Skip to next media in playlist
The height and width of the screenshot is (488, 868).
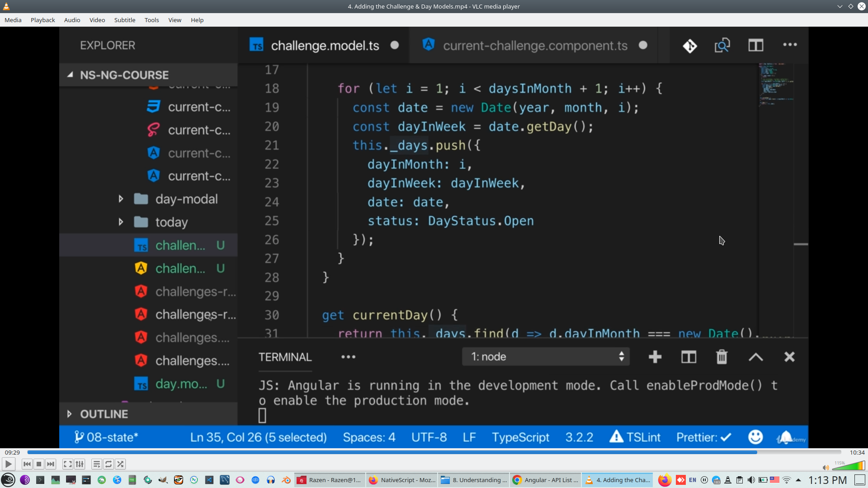(51, 464)
